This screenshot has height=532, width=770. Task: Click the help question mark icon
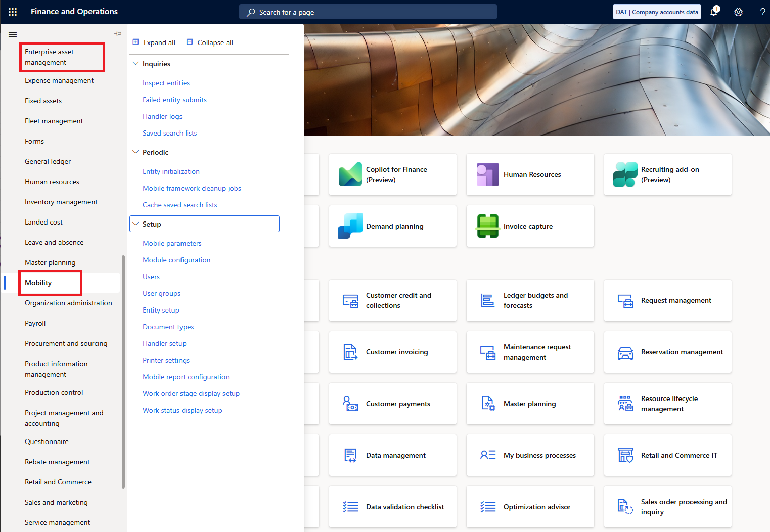tap(762, 12)
